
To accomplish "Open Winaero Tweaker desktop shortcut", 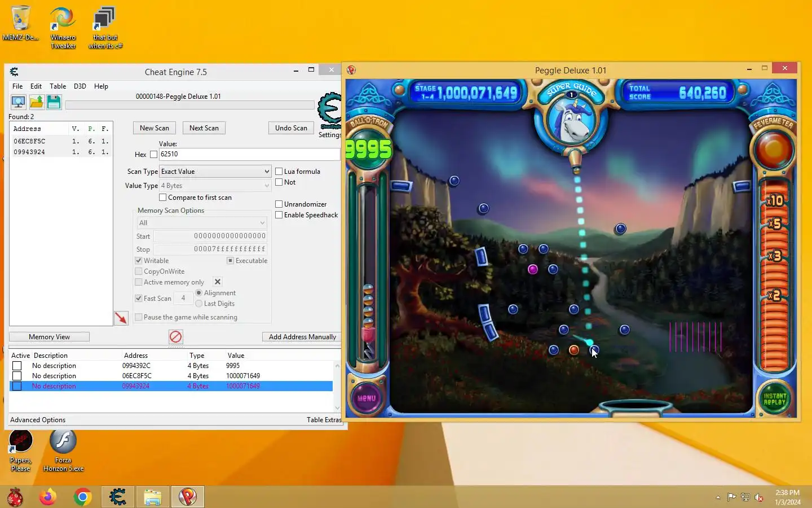I will 63,28.
